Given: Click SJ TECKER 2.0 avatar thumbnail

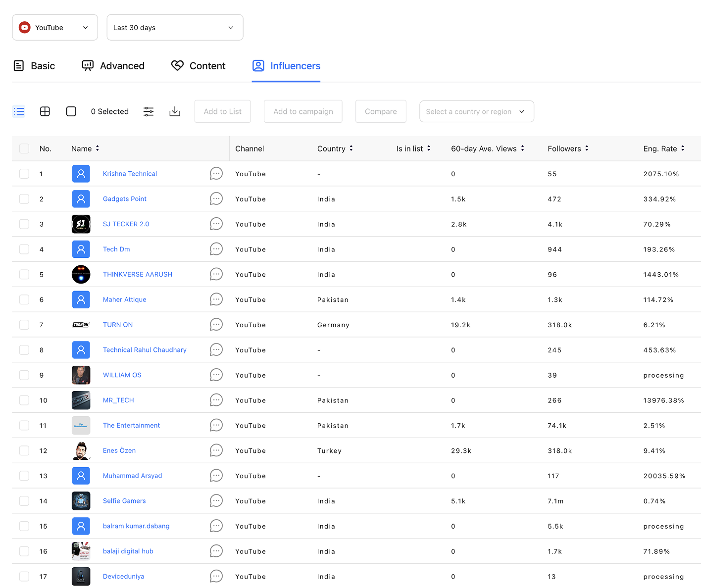Looking at the screenshot, I should [81, 224].
